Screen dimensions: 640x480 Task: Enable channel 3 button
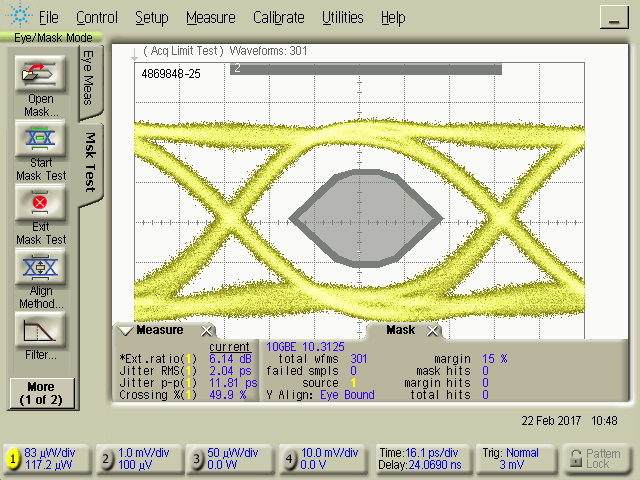(199, 459)
